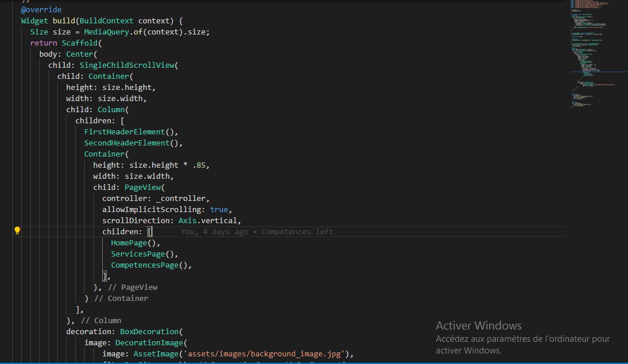Click the Scaffold widget name

pos(79,43)
